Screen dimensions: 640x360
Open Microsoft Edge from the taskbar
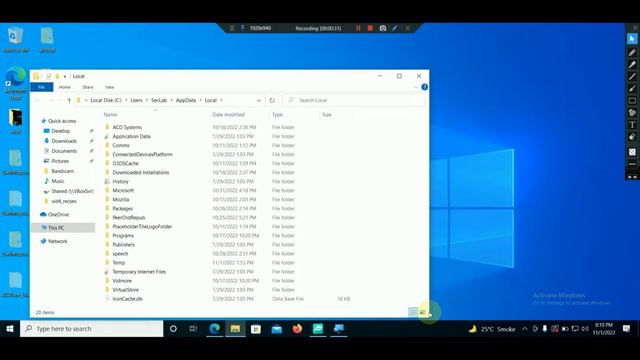click(215, 329)
